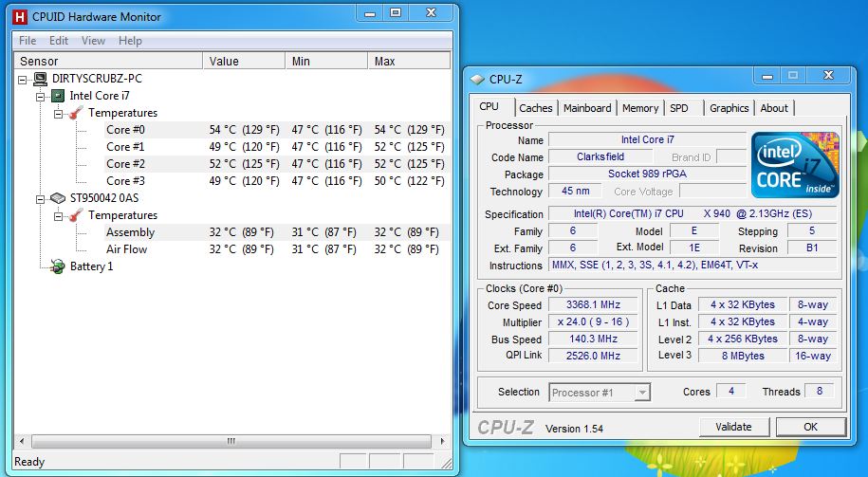
Task: Click the hard drive icon beside ST950042 0AS
Action: coord(58,198)
